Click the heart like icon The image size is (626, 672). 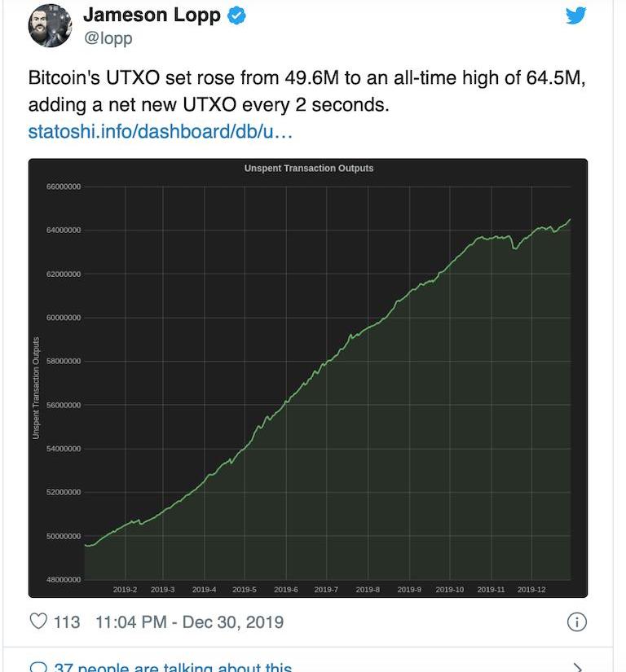[x=38, y=621]
